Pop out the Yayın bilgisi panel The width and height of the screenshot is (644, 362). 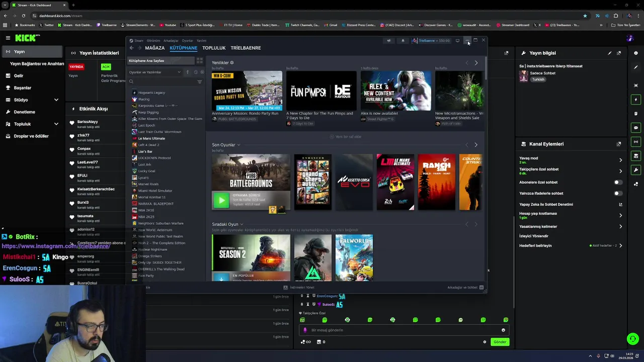[x=619, y=53]
